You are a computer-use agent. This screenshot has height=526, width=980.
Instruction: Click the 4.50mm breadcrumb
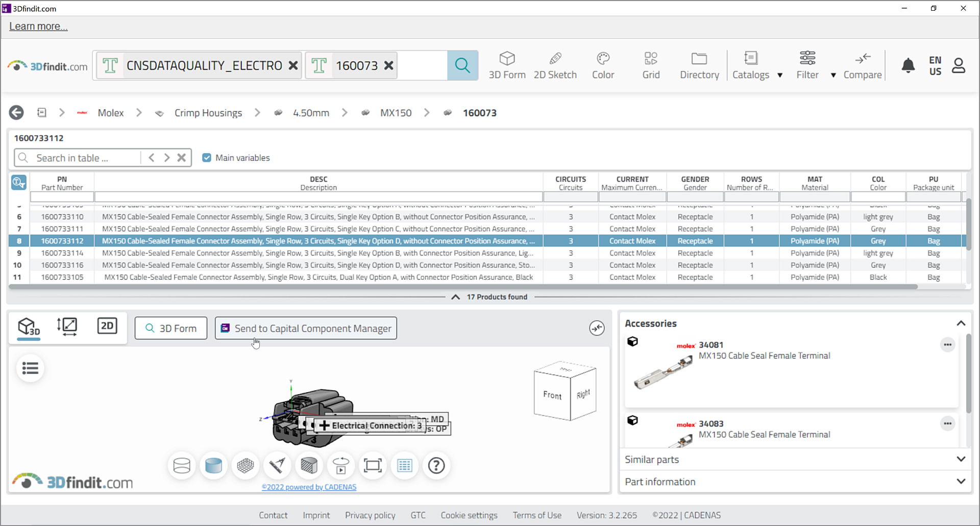[311, 113]
